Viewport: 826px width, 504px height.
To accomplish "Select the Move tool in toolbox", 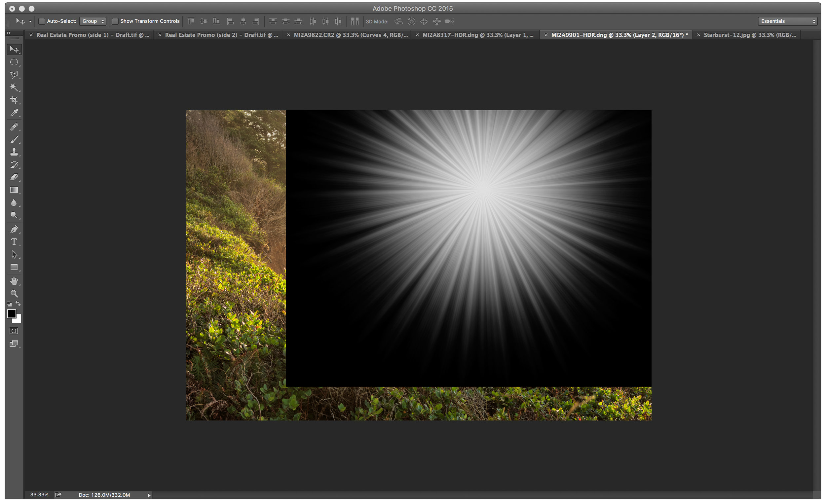I will [x=14, y=50].
